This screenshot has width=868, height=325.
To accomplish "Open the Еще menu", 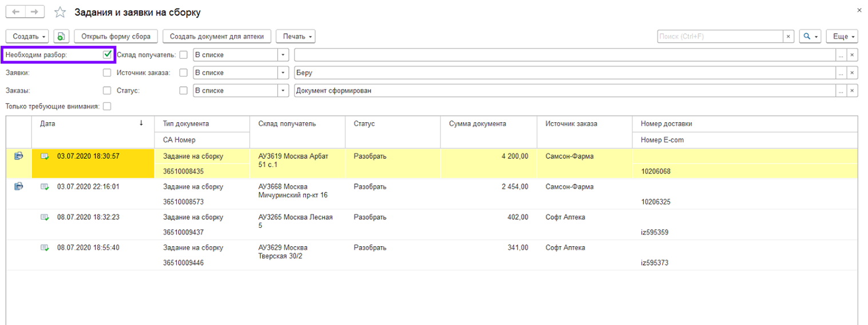I will [844, 37].
